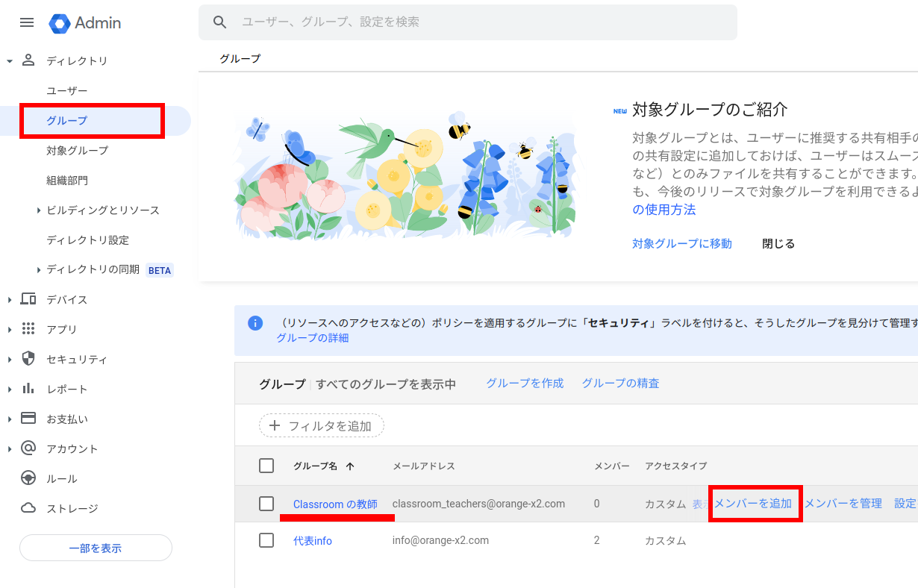Open 組織部門 in the sidebar
Screen dimensions: 918x588
point(67,181)
